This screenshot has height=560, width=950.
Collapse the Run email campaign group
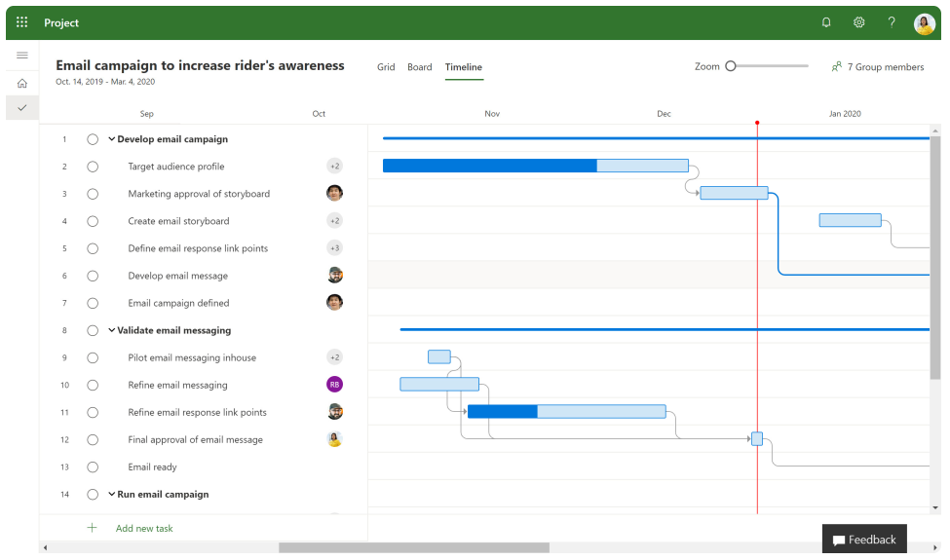click(111, 494)
